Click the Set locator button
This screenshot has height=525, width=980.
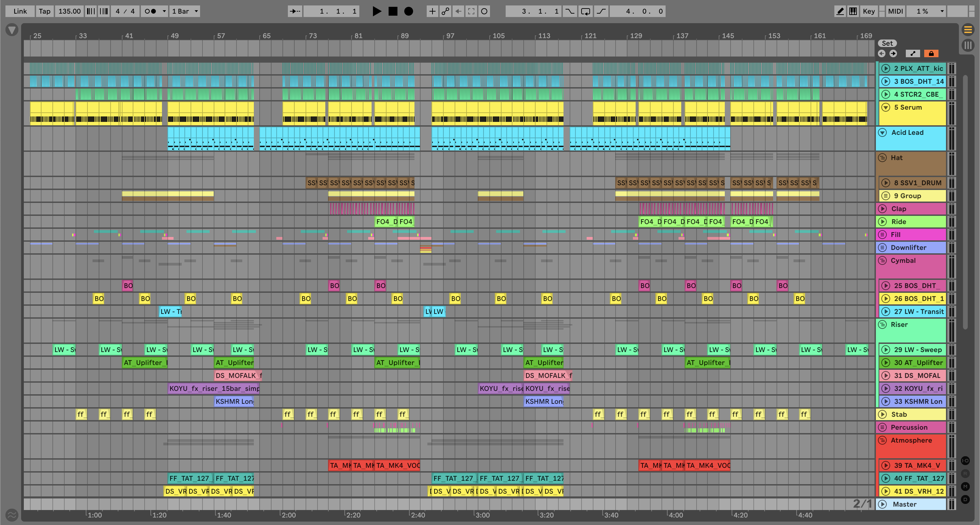pos(887,43)
